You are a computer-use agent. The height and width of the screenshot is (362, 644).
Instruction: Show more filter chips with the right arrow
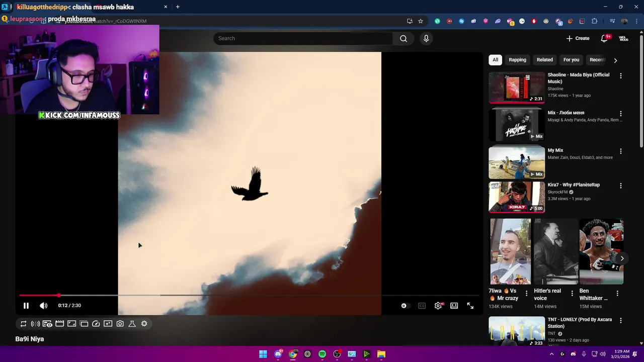pyautogui.click(x=615, y=60)
